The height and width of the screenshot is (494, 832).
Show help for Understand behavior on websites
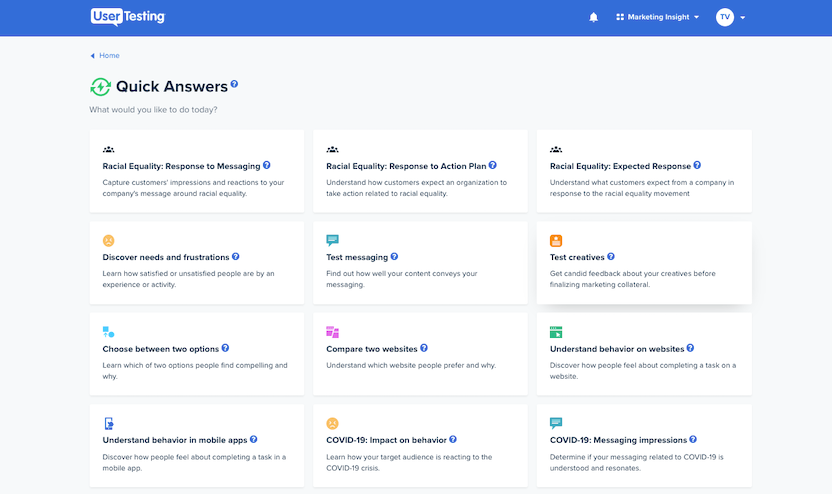tap(690, 348)
